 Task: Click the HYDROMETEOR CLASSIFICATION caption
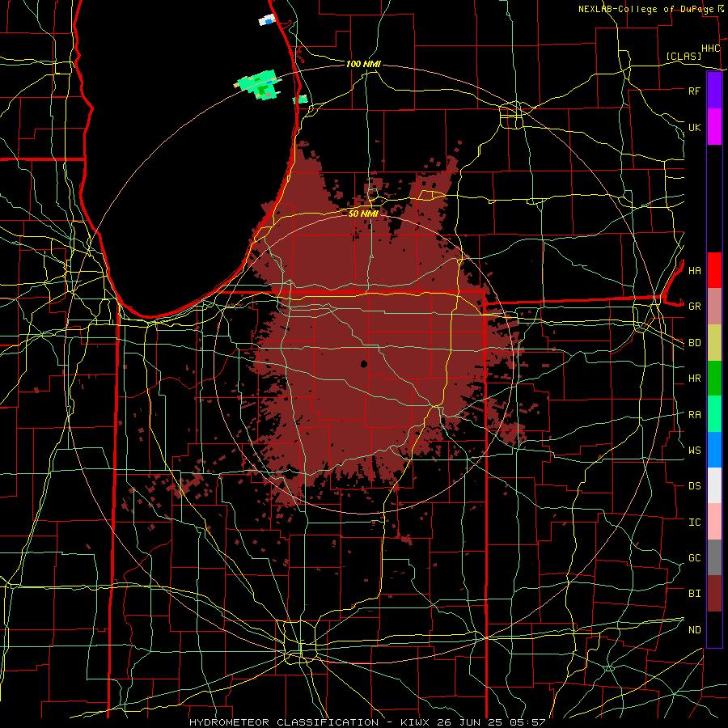coord(284,722)
